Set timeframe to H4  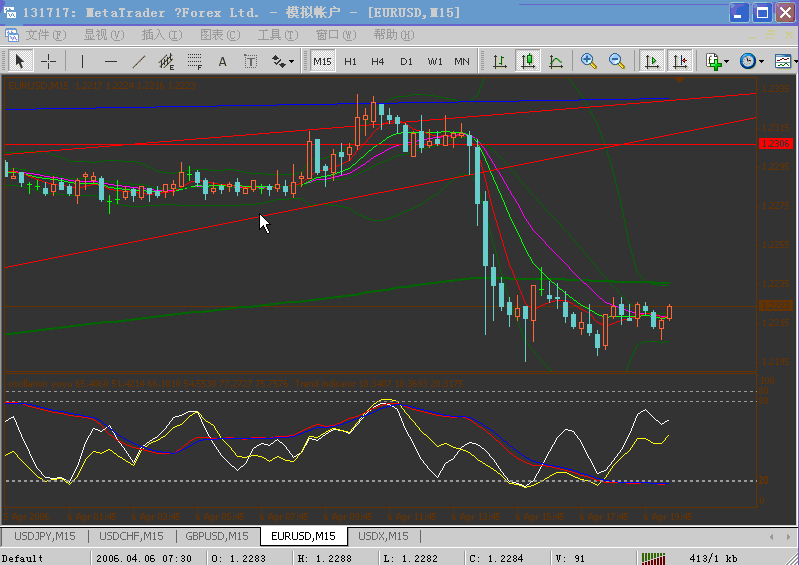[x=378, y=61]
